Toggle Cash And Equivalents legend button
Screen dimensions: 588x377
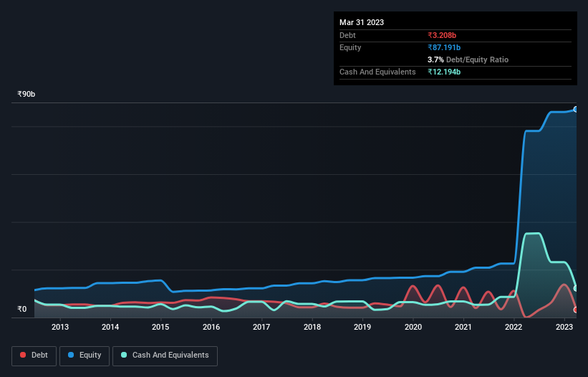coord(165,355)
